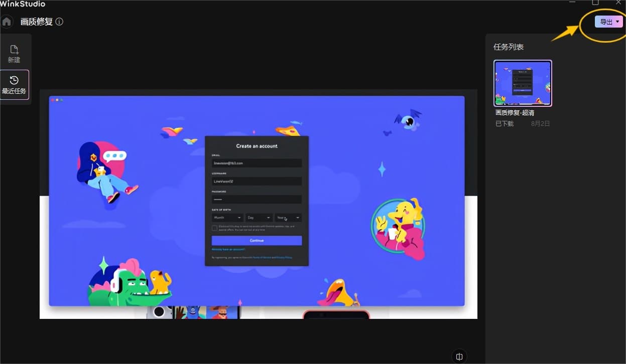The width and height of the screenshot is (626, 364).
Task: Click the Already have an account link
Action: [x=228, y=249]
